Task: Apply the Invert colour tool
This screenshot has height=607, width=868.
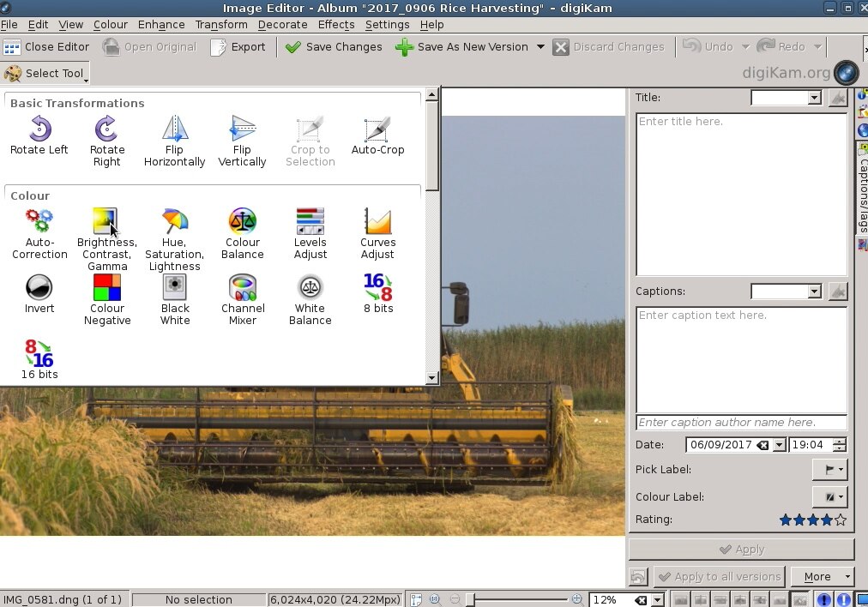Action: point(39,295)
